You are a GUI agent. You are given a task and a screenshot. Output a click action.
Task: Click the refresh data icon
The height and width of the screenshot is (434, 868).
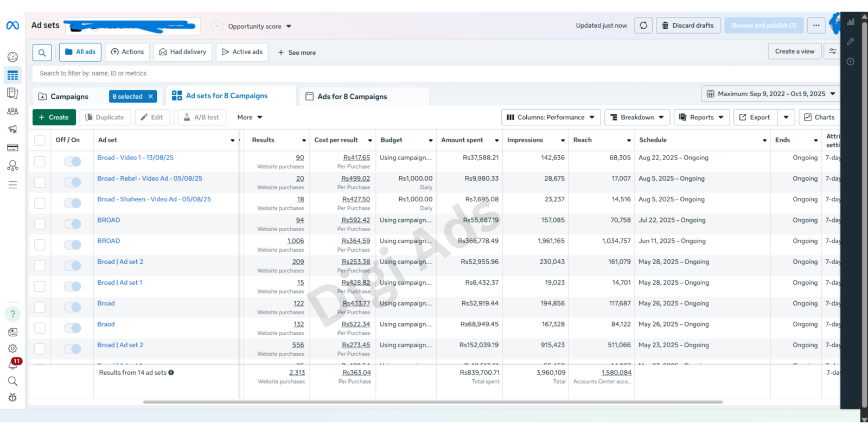(643, 25)
